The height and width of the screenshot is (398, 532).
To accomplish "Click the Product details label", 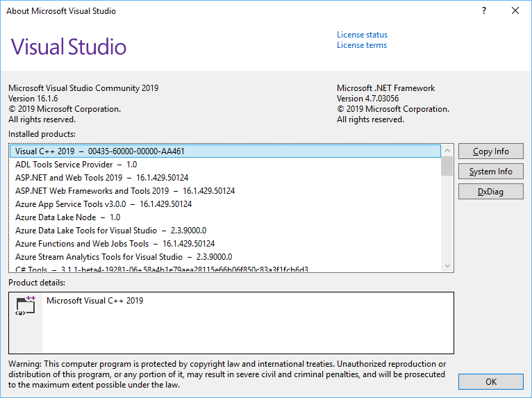I will click(x=37, y=283).
